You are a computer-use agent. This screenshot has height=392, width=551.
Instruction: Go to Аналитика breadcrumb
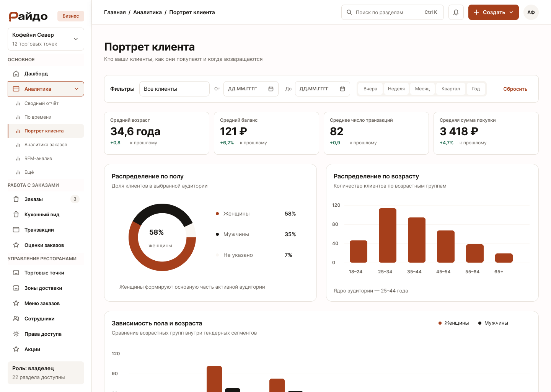[x=147, y=12]
